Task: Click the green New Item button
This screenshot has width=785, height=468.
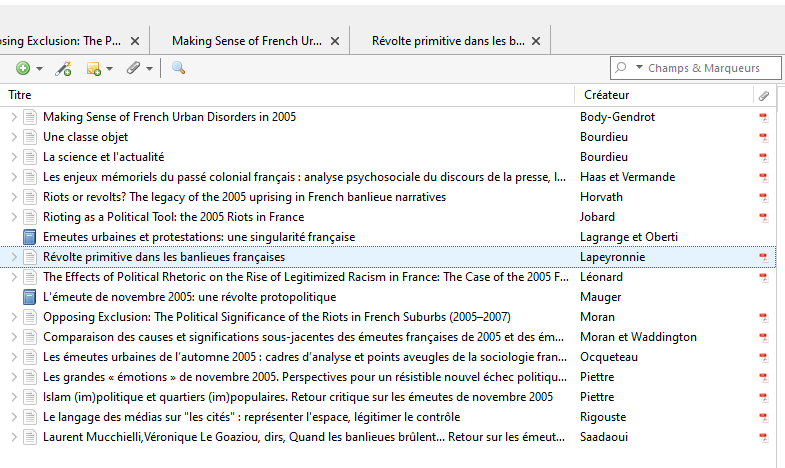Action: point(22,68)
